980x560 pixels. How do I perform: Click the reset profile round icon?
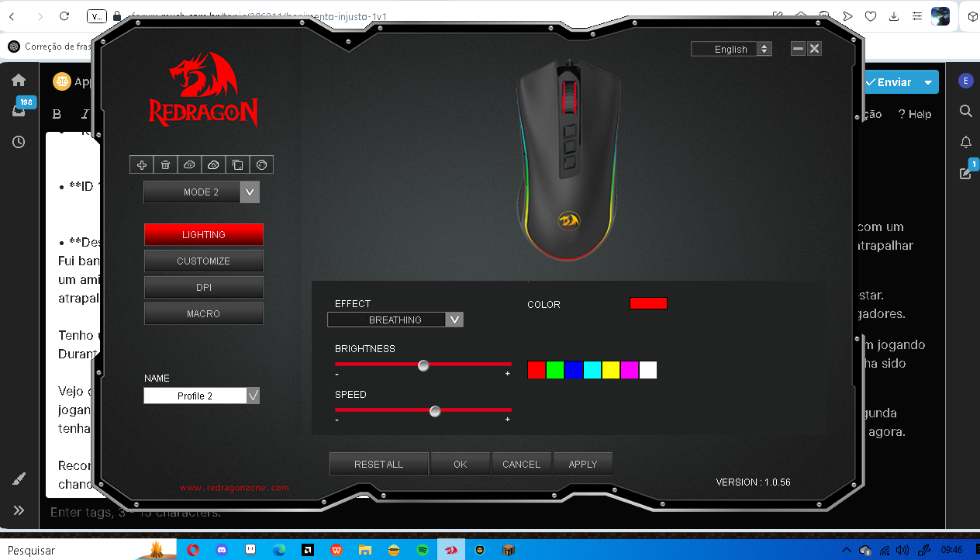261,164
